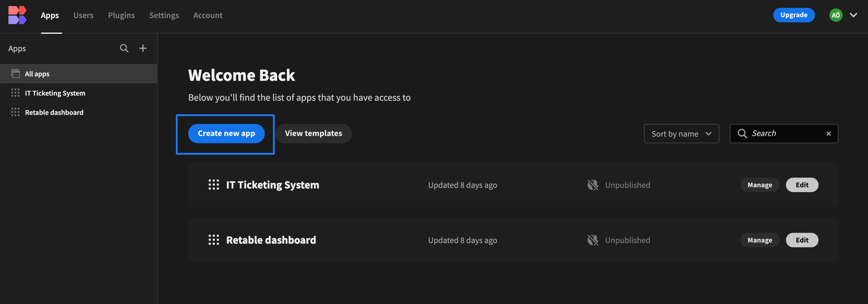868x304 pixels.
Task: Open the Plugins section
Action: tap(121, 15)
